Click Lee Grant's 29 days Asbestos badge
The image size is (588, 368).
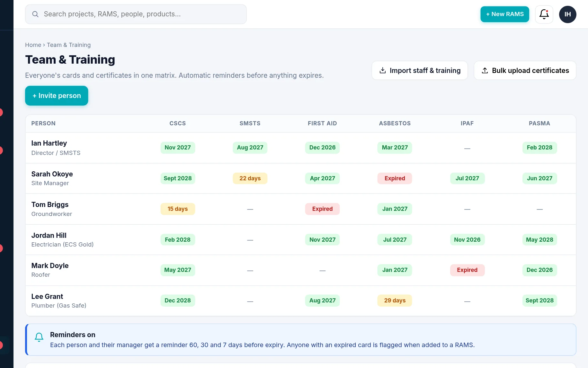pos(395,301)
